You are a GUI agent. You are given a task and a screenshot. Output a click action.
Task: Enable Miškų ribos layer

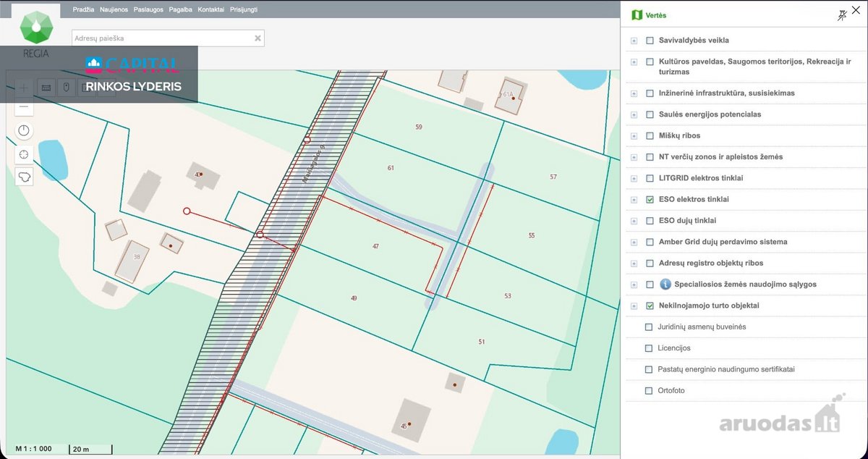tap(650, 135)
